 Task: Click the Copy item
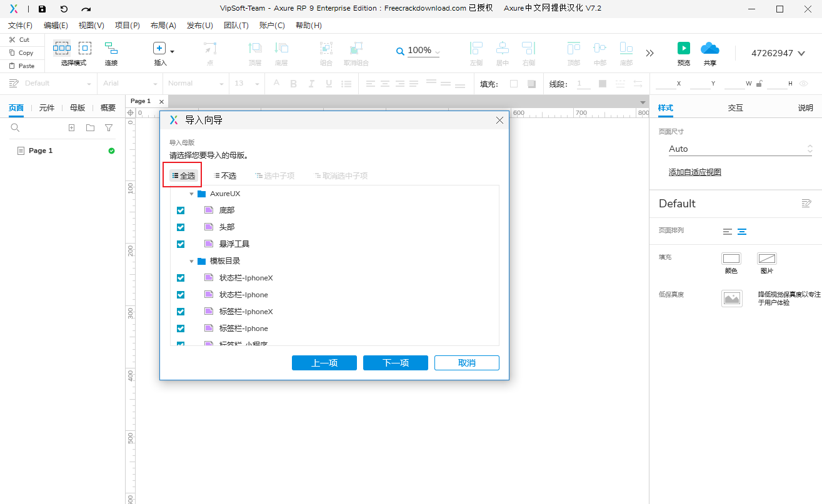pyautogui.click(x=21, y=52)
